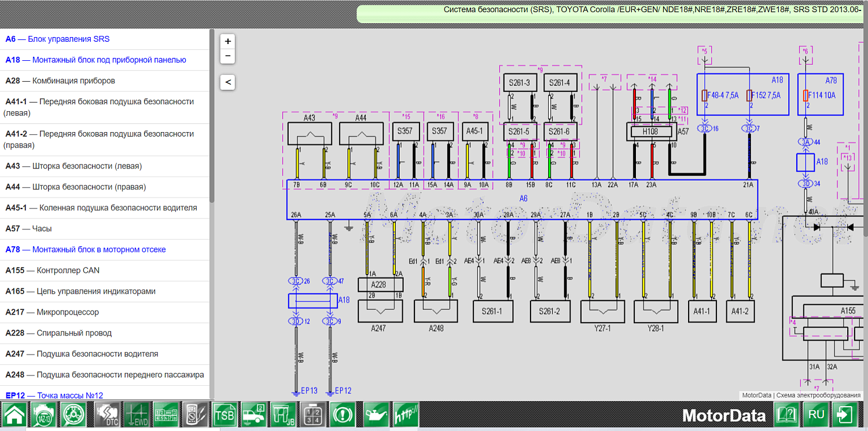Click the exit/logout icon
Image resolution: width=868 pixels, height=431 pixels.
(845, 415)
